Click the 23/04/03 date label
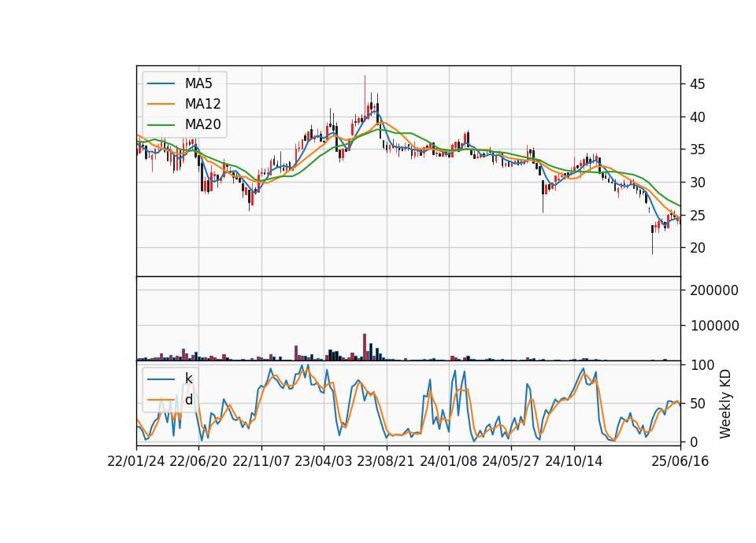This screenshot has width=756, height=543. [x=324, y=461]
